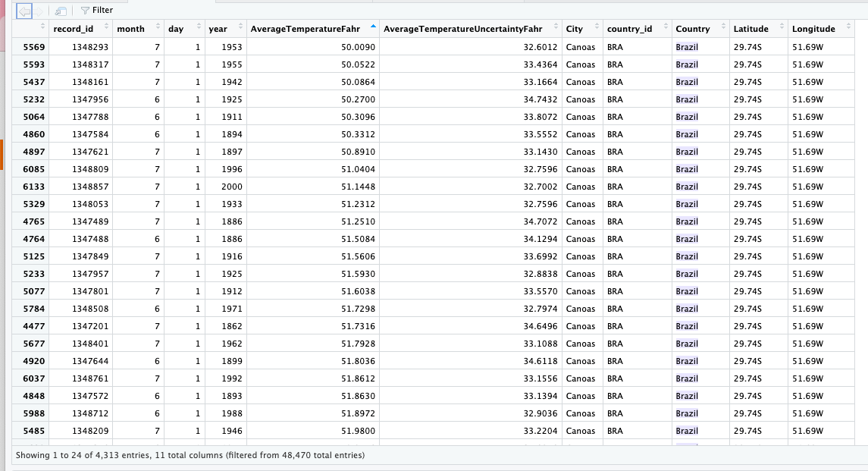Click the blue ascending sort triangle on AverageTemperatureFahr
This screenshot has height=471, width=868.
tap(372, 24)
